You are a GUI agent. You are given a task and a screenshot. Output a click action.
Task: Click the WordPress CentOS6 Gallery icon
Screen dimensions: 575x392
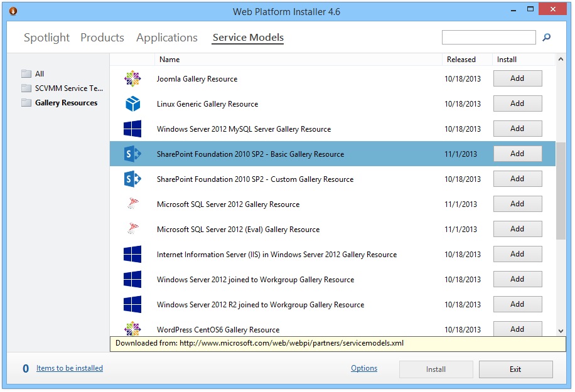click(132, 329)
